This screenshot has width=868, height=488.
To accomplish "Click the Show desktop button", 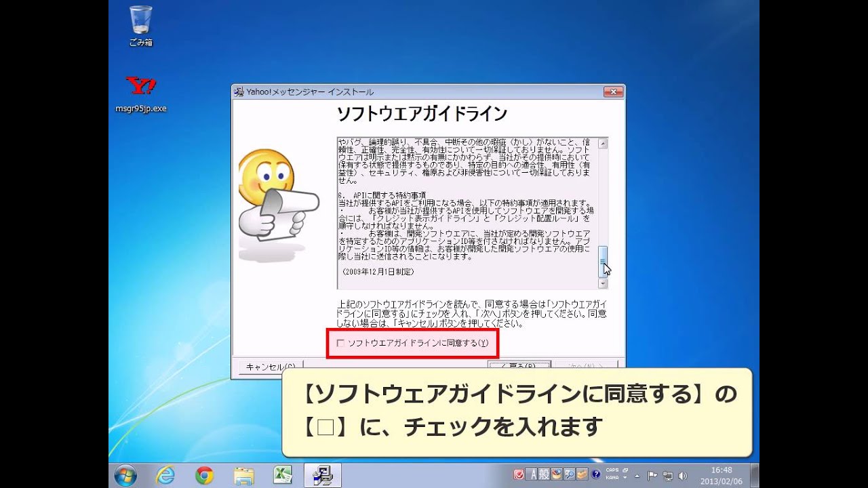I will point(755,476).
